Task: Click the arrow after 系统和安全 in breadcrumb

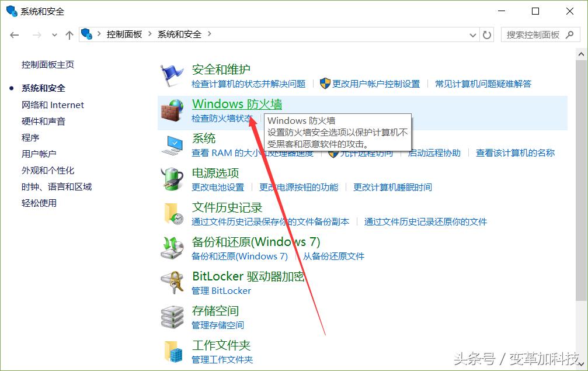Action: [210, 34]
